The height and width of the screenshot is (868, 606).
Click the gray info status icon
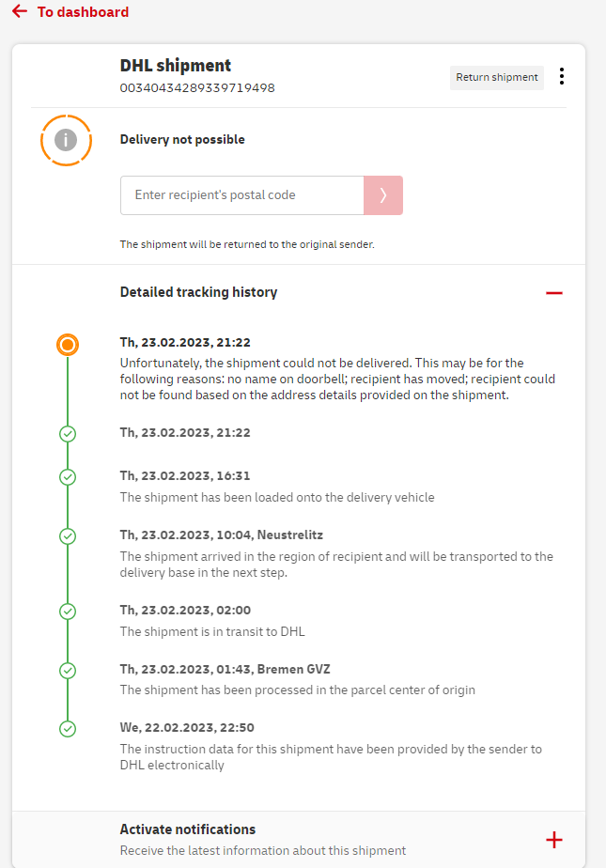(x=66, y=140)
